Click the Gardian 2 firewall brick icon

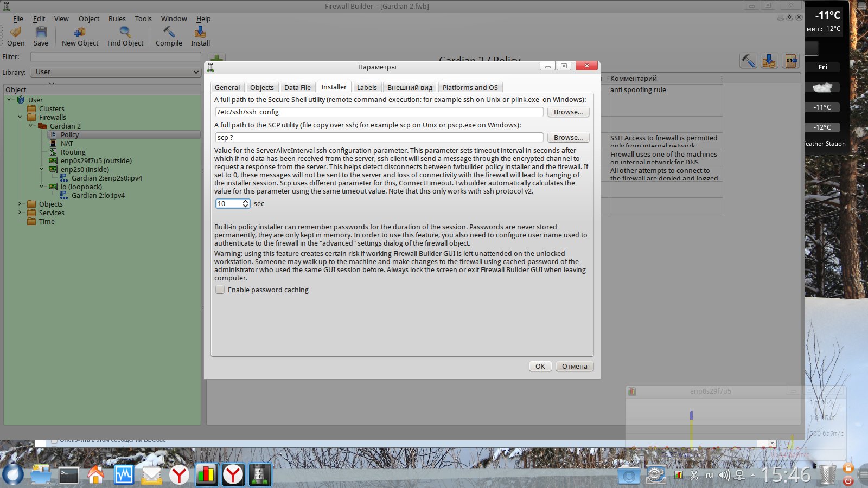[x=42, y=126]
